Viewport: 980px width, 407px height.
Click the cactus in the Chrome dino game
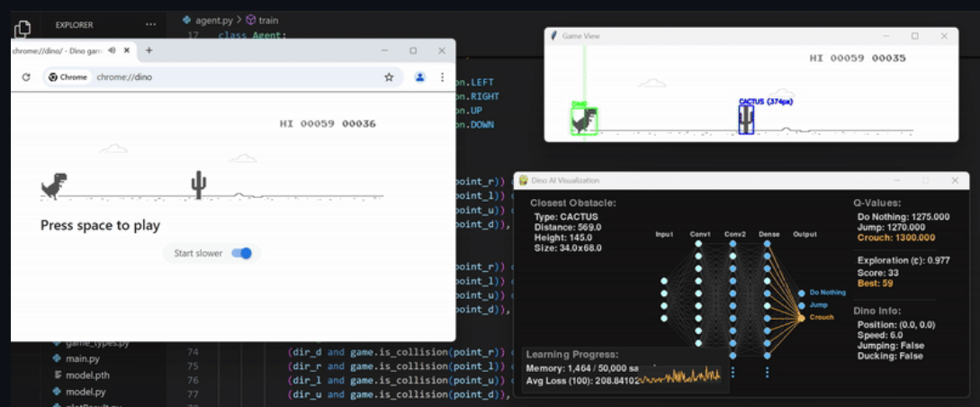[x=198, y=185]
